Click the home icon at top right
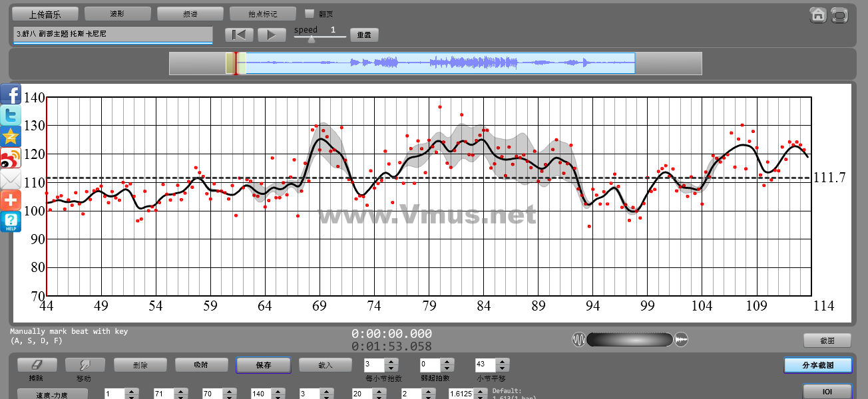The width and height of the screenshot is (868, 399). tap(818, 15)
